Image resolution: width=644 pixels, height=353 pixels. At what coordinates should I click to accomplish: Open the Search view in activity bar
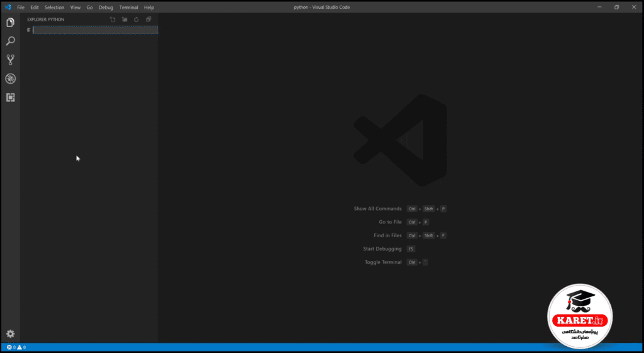pos(10,41)
